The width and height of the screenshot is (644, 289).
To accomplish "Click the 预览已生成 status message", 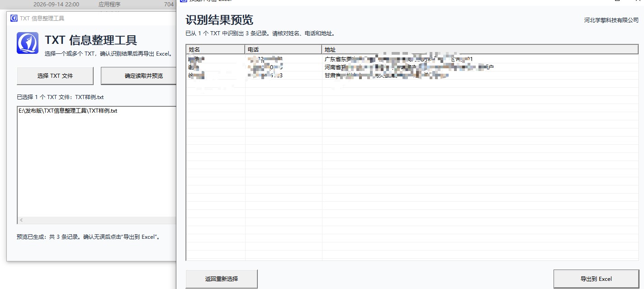I will pos(89,237).
